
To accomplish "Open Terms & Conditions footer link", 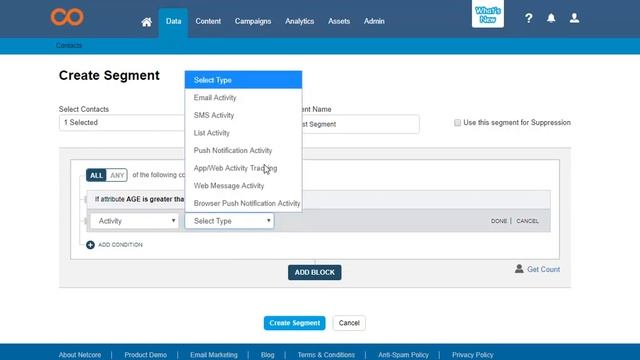I will pyautogui.click(x=326, y=355).
